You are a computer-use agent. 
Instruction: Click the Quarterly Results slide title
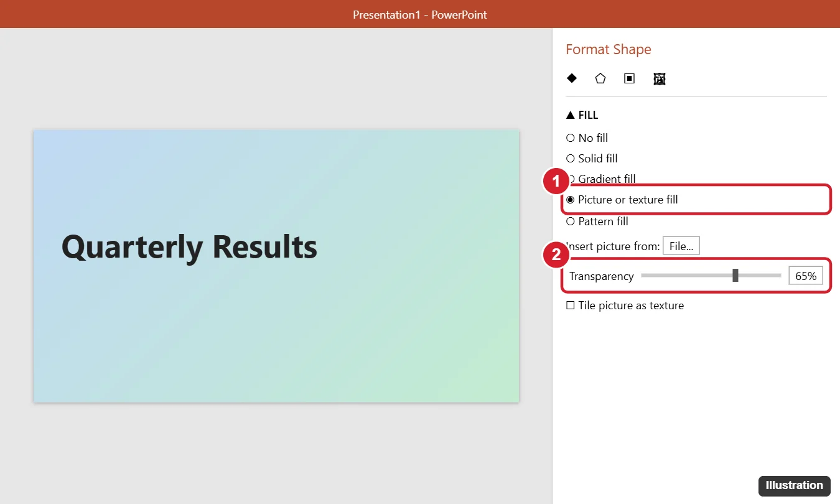(189, 247)
